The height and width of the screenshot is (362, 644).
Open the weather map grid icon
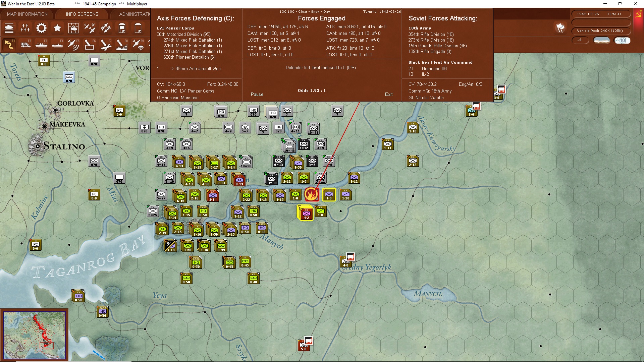[x=73, y=28]
